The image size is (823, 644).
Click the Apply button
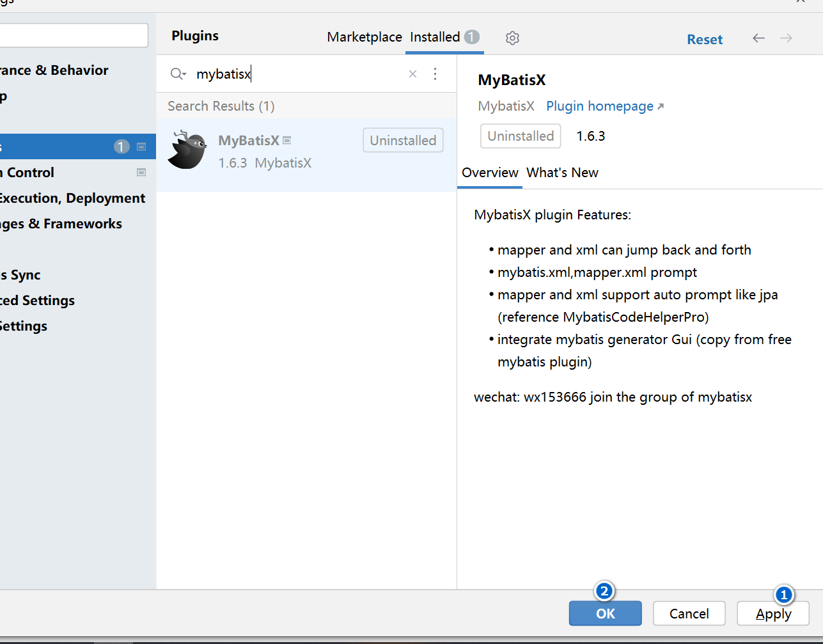click(773, 614)
